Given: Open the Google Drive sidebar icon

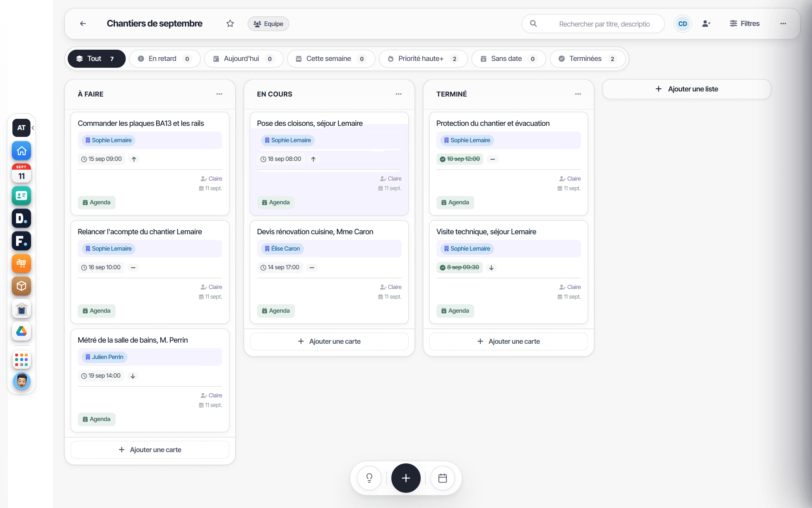Looking at the screenshot, I should (21, 331).
